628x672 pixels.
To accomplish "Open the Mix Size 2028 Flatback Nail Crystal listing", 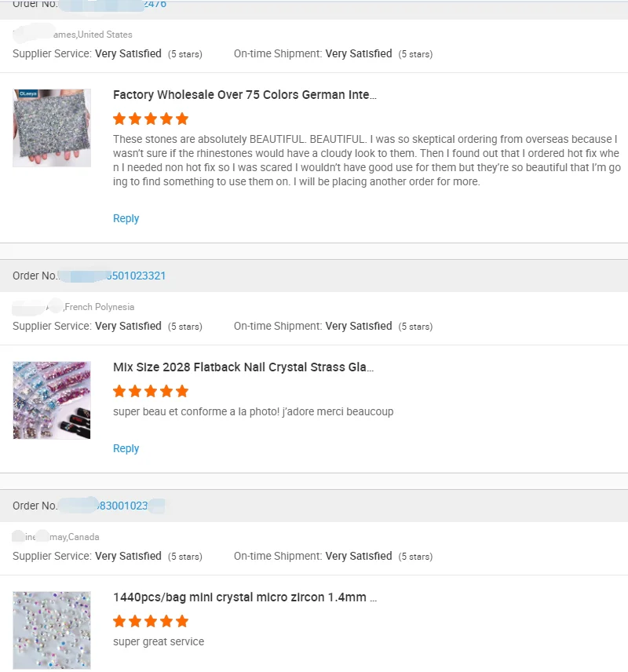I will (x=243, y=367).
